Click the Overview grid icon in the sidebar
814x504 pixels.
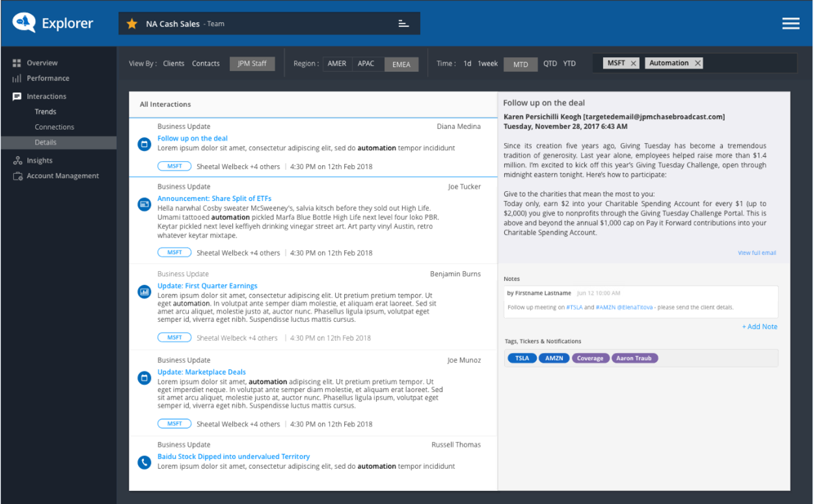tap(17, 63)
